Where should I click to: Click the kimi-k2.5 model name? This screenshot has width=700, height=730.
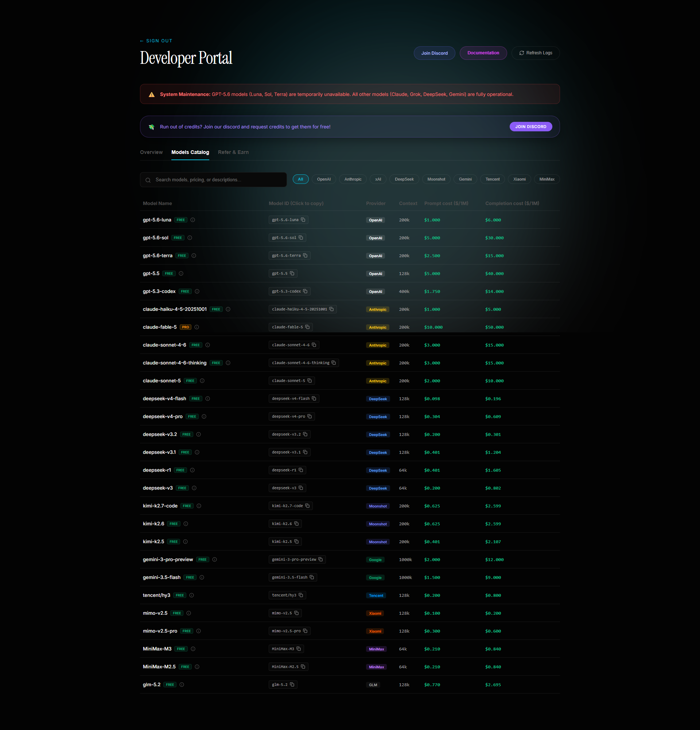[153, 541]
